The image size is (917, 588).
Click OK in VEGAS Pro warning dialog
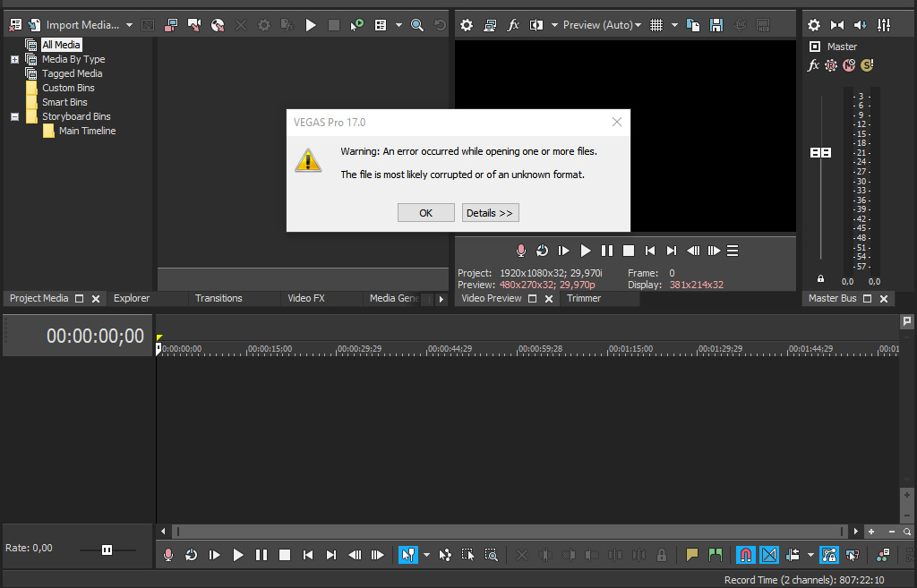click(x=425, y=213)
